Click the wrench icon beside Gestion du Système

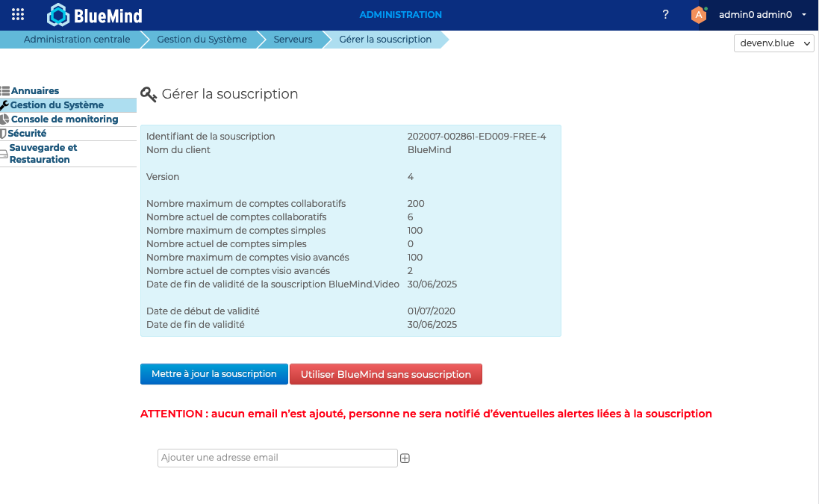coord(4,105)
